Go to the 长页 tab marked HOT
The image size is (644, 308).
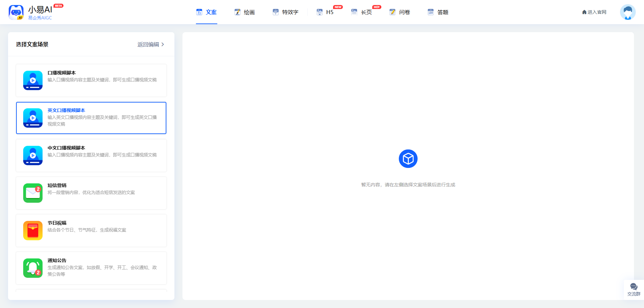click(x=362, y=12)
